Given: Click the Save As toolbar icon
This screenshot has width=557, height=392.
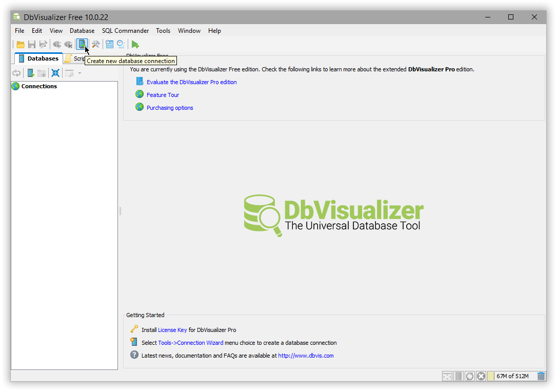Looking at the screenshot, I should coord(43,45).
